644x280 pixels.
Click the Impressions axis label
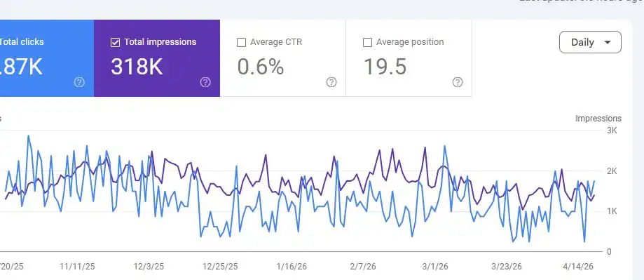(x=598, y=119)
